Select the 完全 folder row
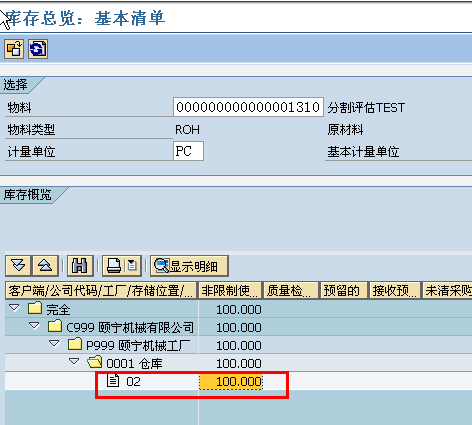The image size is (472, 425). [238, 309]
